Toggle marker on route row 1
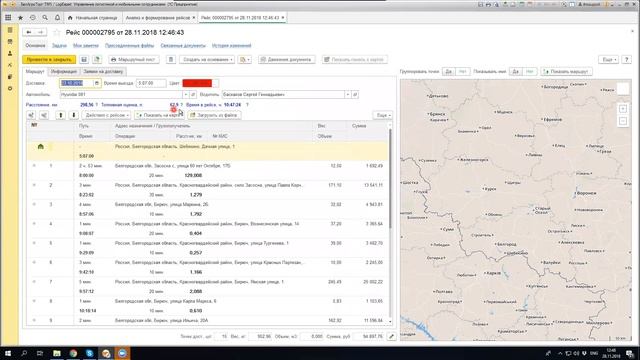The width and height of the screenshot is (640, 360). pos(34,166)
